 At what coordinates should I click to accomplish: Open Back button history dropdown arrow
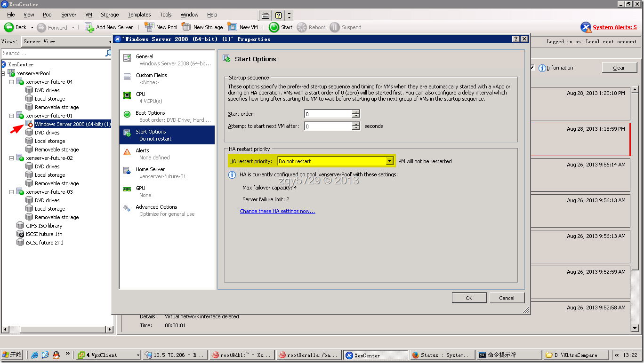(x=32, y=27)
